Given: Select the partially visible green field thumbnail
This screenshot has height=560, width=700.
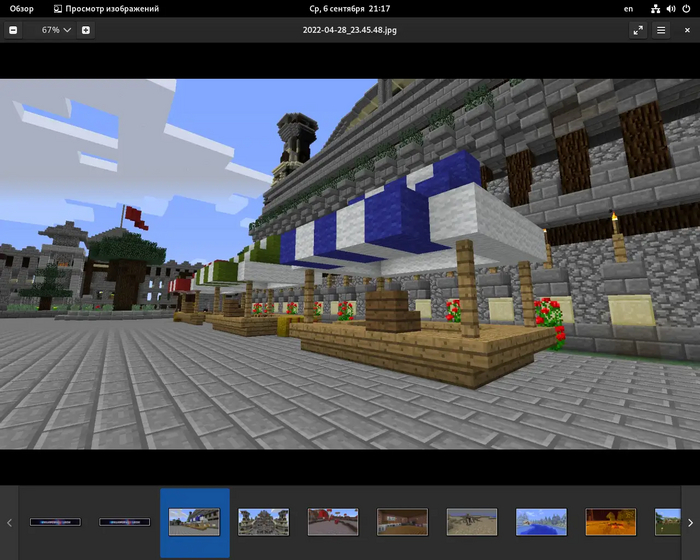Looking at the screenshot, I should pyautogui.click(x=667, y=522).
